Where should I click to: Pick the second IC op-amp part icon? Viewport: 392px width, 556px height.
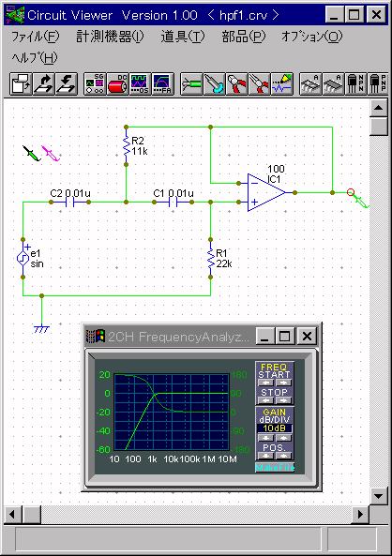(334, 84)
